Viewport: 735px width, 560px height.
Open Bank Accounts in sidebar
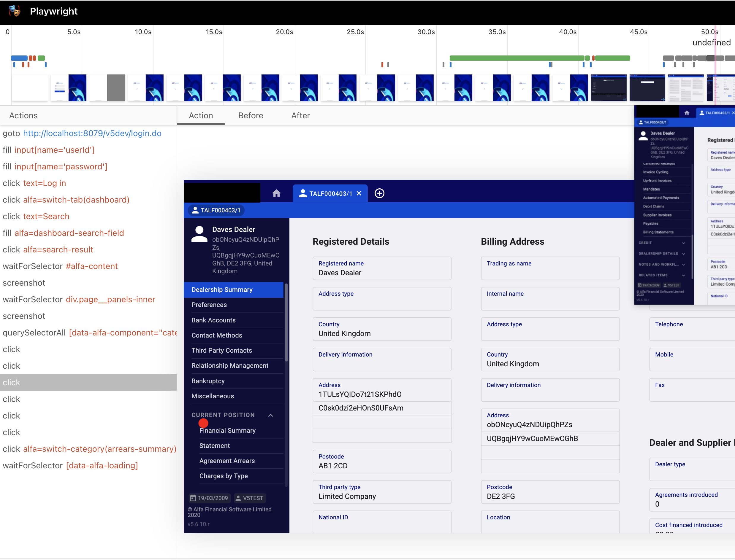(234, 320)
